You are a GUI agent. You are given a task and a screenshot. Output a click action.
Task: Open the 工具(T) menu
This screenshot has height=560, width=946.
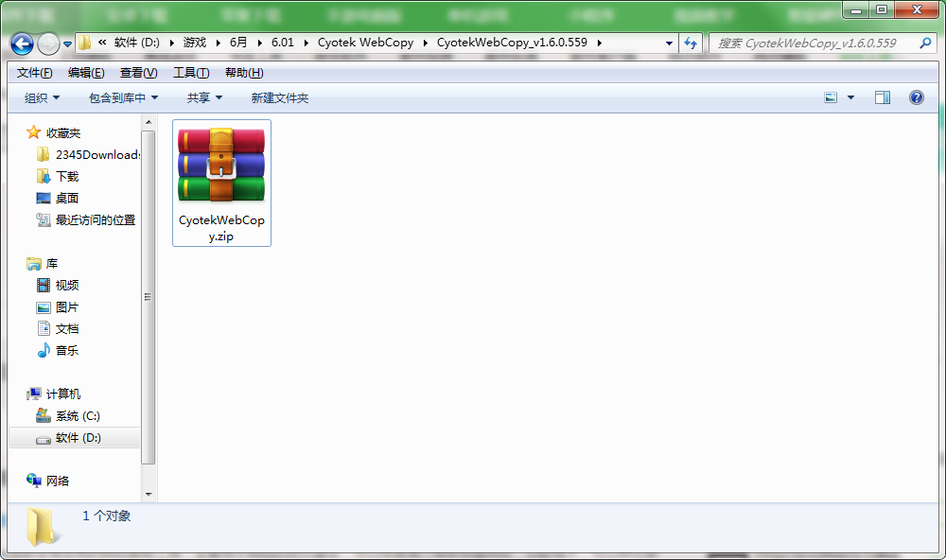[x=191, y=71]
